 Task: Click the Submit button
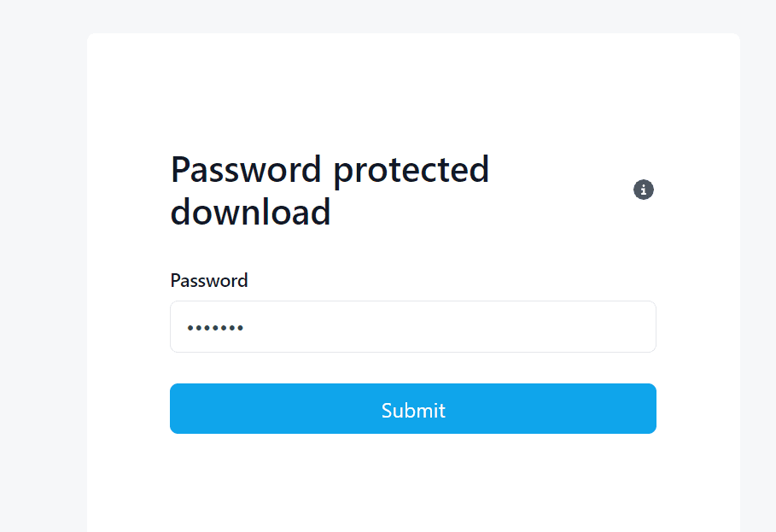tap(413, 409)
